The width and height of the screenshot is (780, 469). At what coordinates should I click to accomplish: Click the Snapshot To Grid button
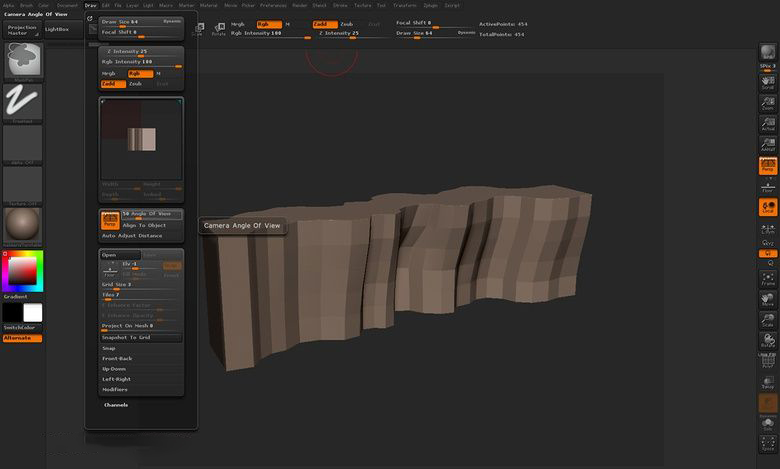tap(141, 337)
